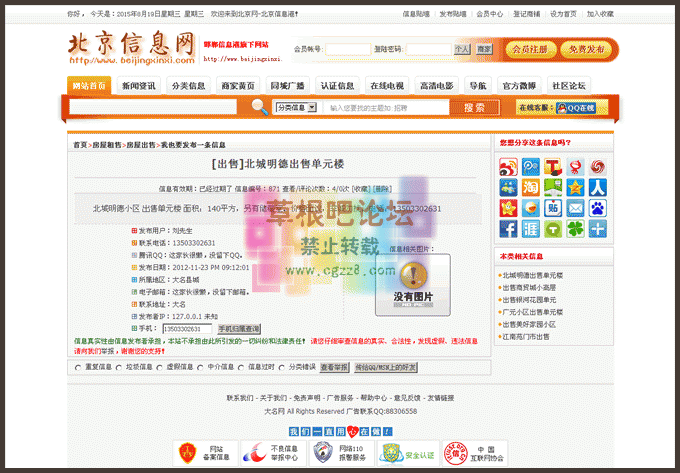Click 查看举报 button

pyautogui.click(x=334, y=368)
